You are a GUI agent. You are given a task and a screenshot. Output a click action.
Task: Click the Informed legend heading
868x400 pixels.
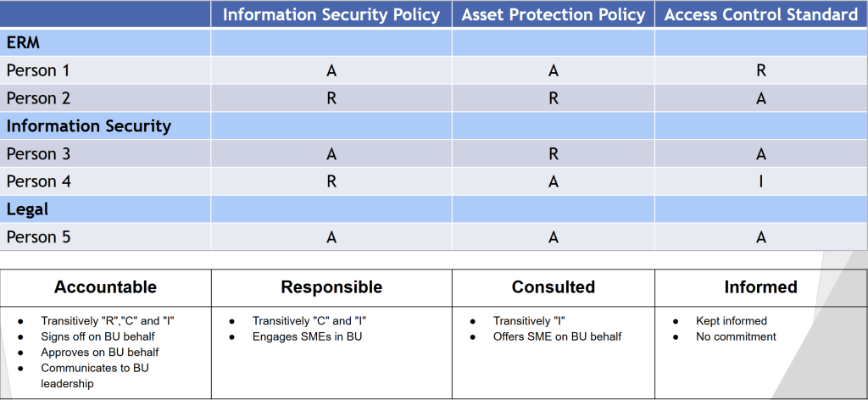tap(760, 287)
